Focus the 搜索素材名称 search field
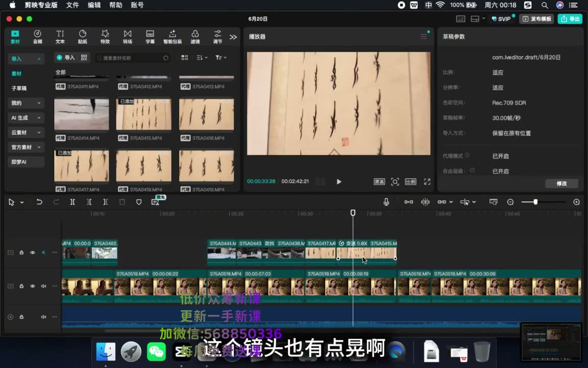Screen dimensions: 588x368 (x=132, y=58)
